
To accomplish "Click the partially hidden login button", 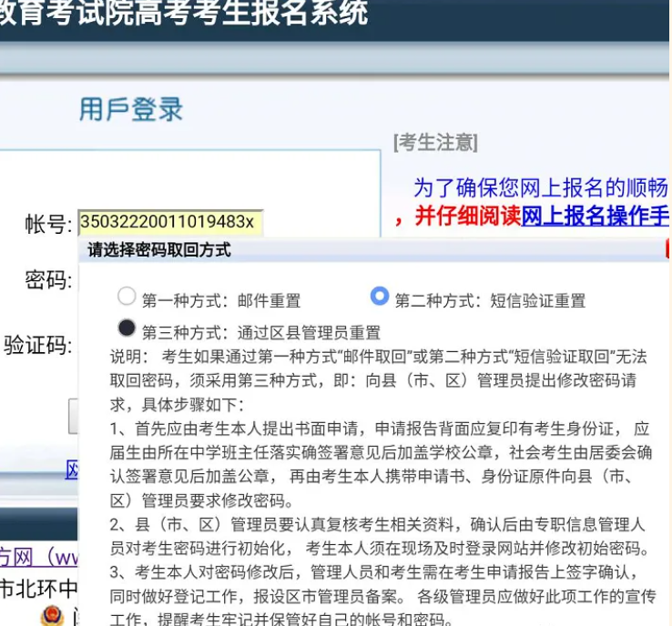I will click(x=73, y=416).
